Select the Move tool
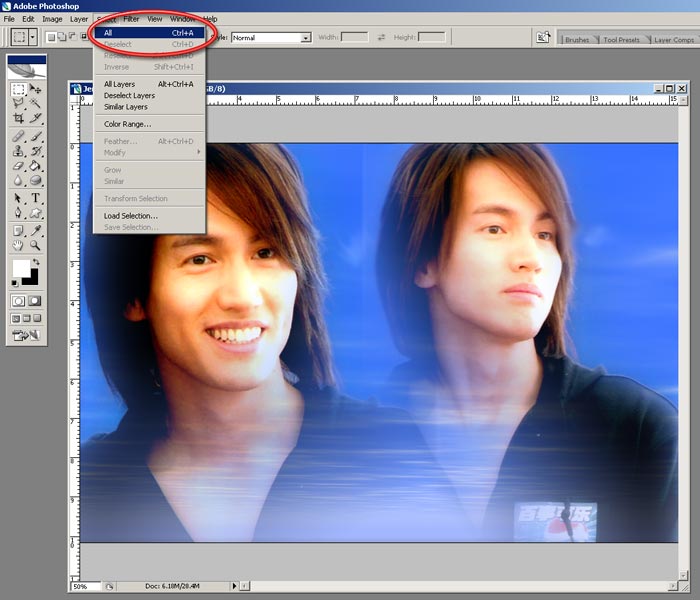 (x=35, y=89)
